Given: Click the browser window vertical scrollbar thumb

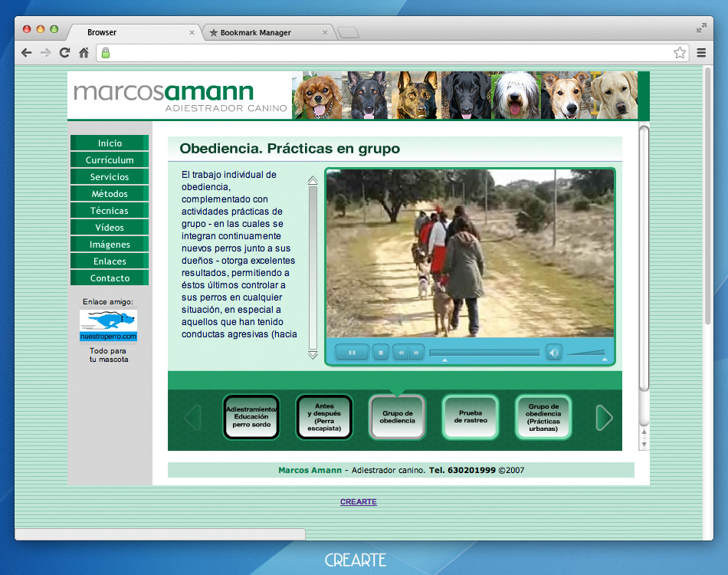Looking at the screenshot, I should [x=707, y=196].
